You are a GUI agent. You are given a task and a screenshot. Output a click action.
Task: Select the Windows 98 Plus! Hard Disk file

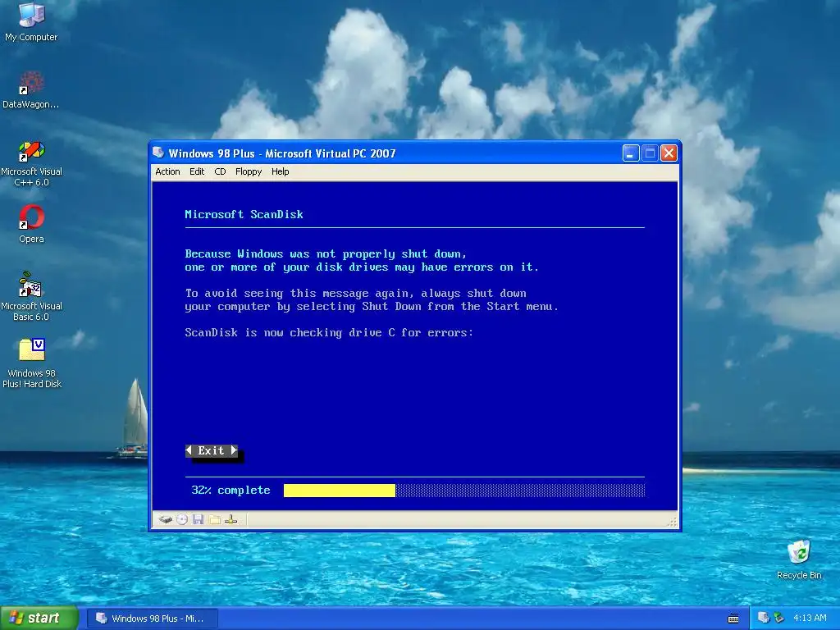[x=31, y=363]
